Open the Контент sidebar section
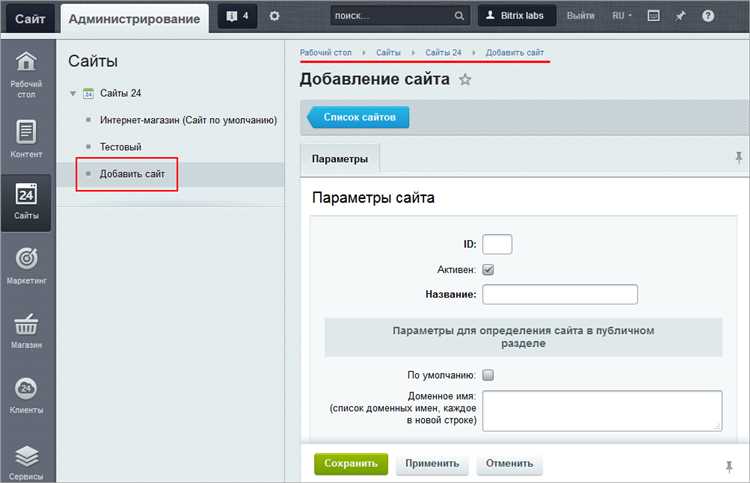Screen dimensions: 750x483 tap(26, 139)
